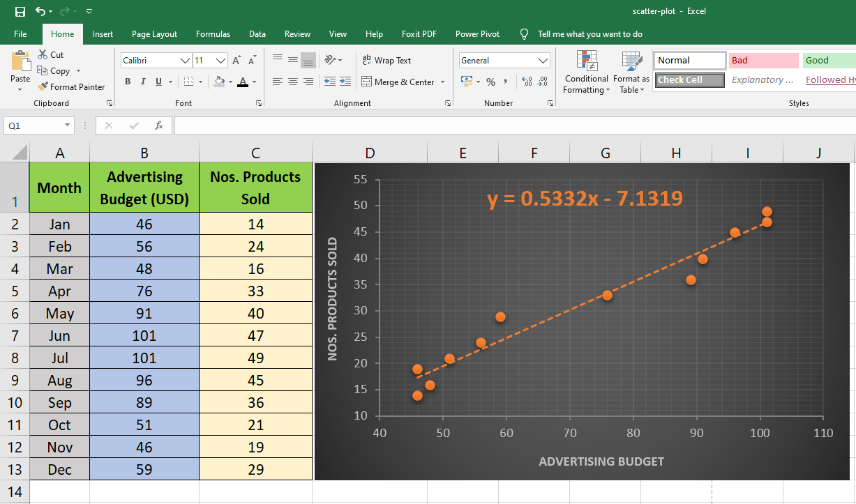Click inside the Name Box showing Q1
Screen dimensions: 856x504
coord(32,125)
